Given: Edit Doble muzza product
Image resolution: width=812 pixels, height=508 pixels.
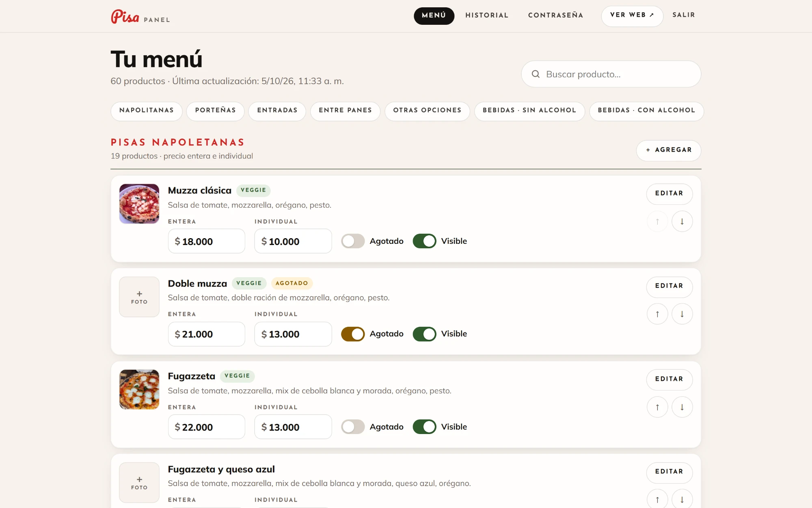Looking at the screenshot, I should 669,287.
